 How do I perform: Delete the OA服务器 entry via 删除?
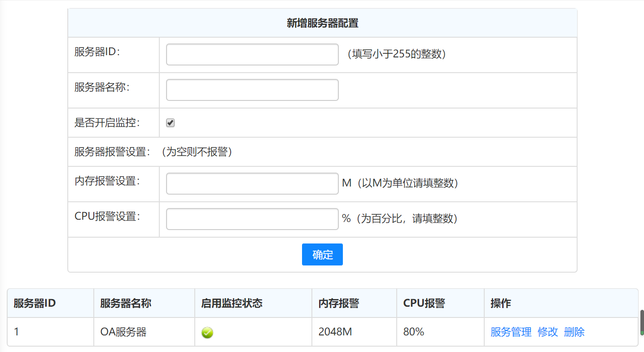pyautogui.click(x=574, y=332)
